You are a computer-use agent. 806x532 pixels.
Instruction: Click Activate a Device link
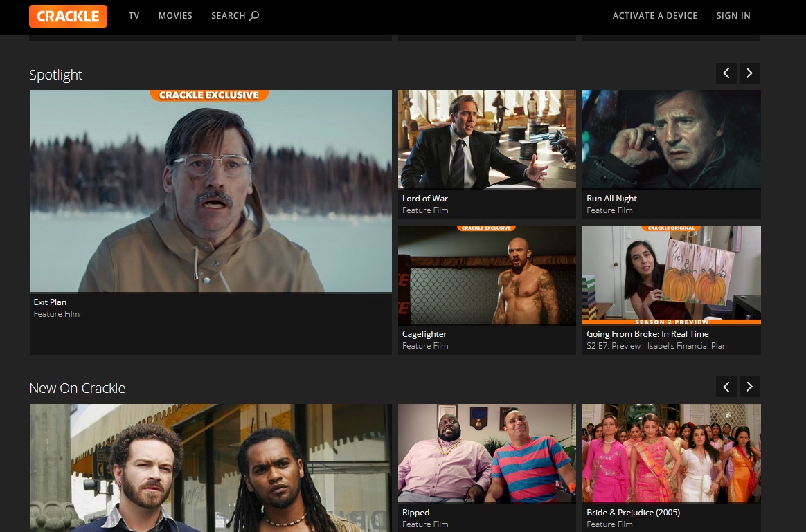coord(654,16)
